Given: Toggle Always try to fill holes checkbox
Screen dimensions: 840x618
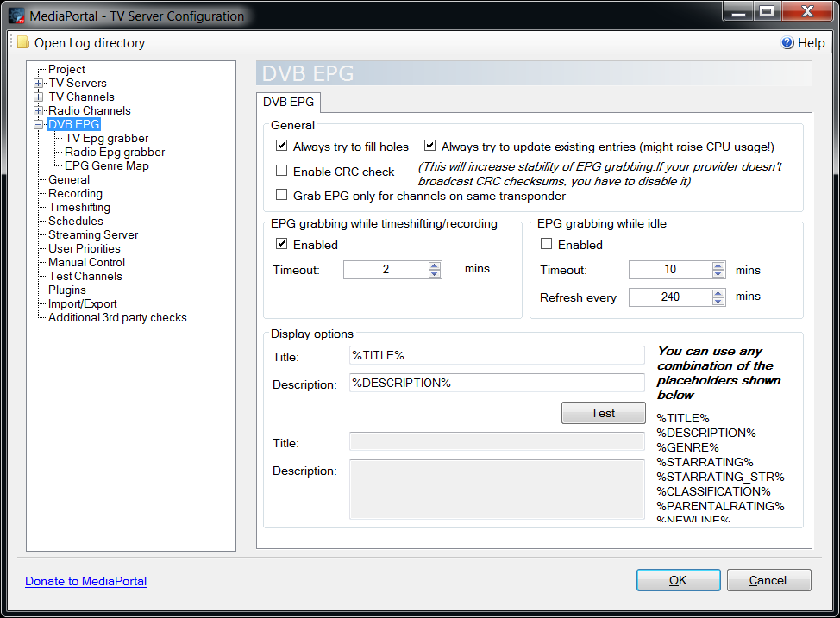Looking at the screenshot, I should tap(281, 147).
